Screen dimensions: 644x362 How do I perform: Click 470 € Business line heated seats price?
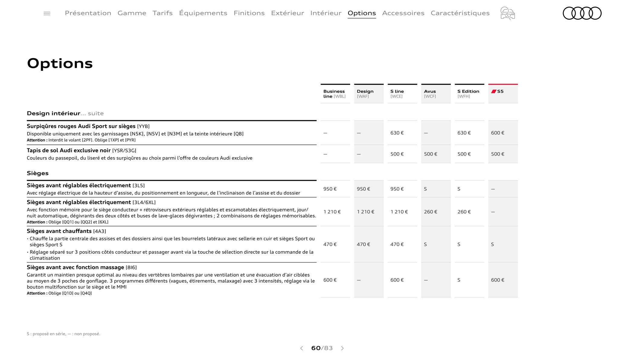pyautogui.click(x=330, y=244)
